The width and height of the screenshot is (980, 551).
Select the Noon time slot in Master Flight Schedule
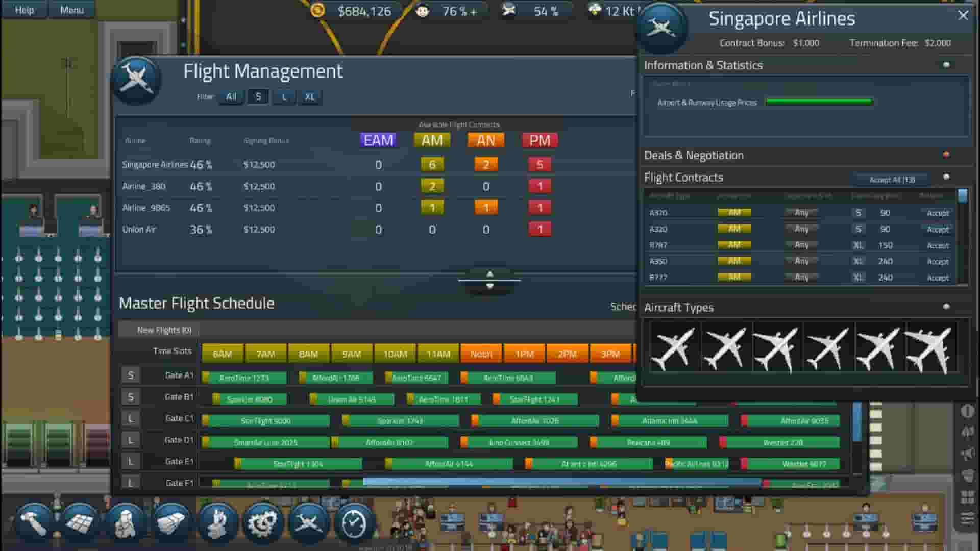[x=480, y=353]
